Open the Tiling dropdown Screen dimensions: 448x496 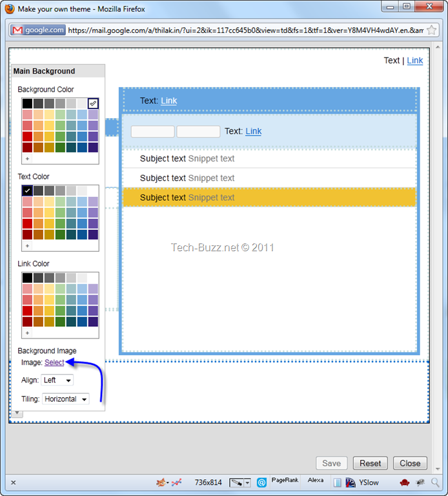click(65, 399)
